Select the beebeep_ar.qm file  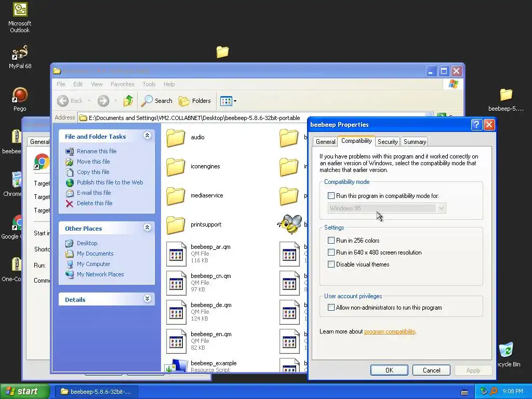(199, 254)
